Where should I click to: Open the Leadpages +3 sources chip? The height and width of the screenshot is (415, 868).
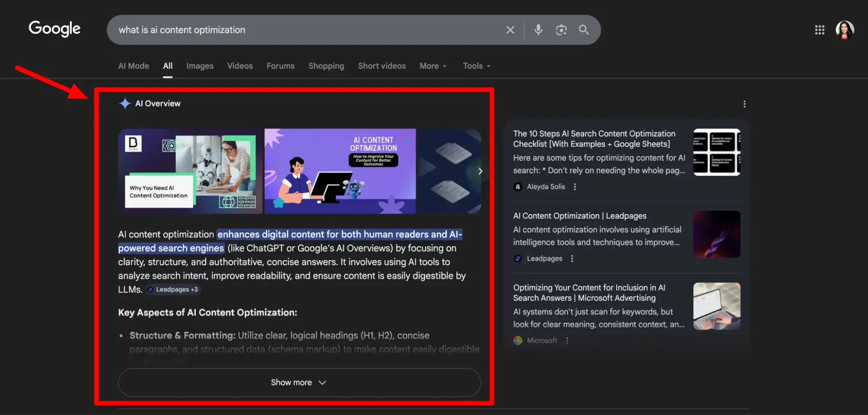172,289
